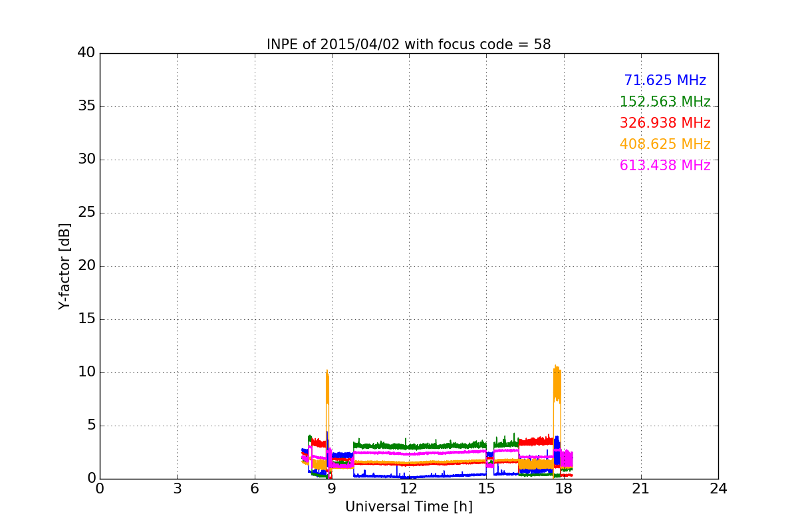Click the x-axis tick label 24

[x=718, y=489]
